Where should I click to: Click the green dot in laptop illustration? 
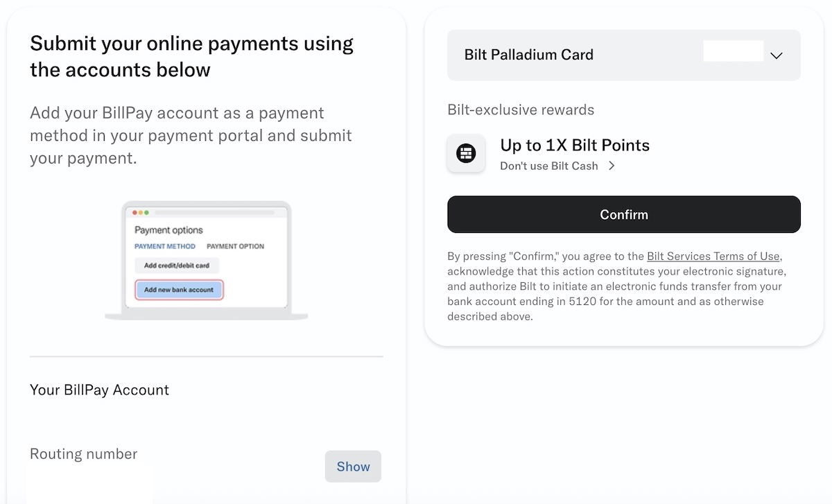(x=146, y=212)
